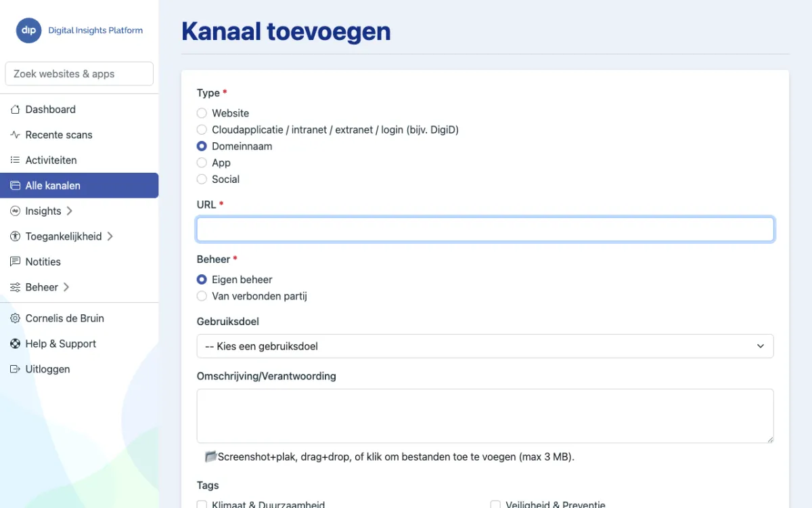
Task: Open the Notities page
Action: 79,261
